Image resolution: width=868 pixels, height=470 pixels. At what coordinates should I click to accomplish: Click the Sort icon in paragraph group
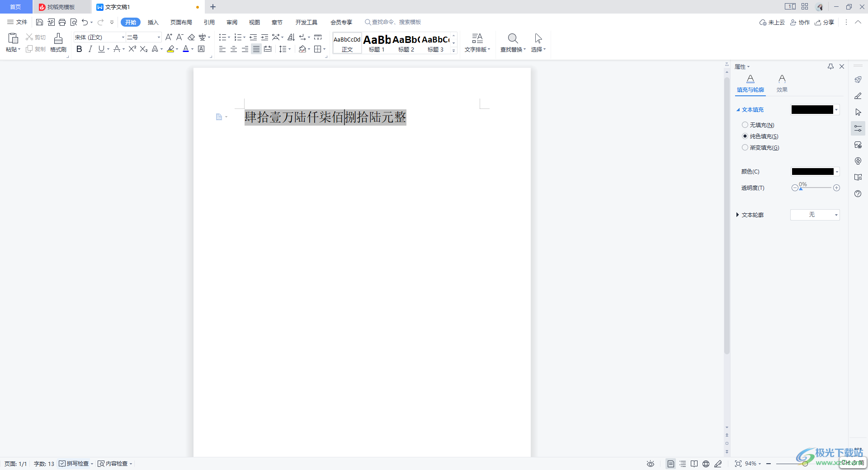tap(291, 37)
